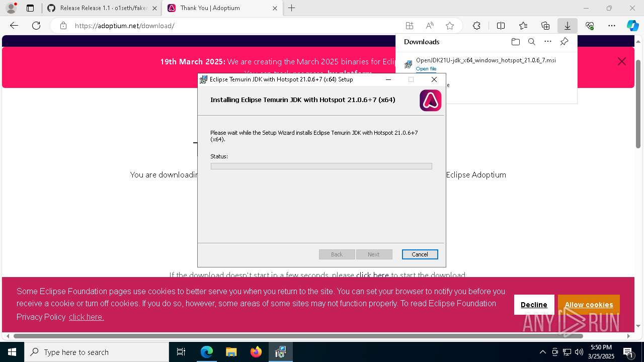The width and height of the screenshot is (644, 362).
Task: Open the Privacy Policy 'click here' link
Action: [86, 317]
